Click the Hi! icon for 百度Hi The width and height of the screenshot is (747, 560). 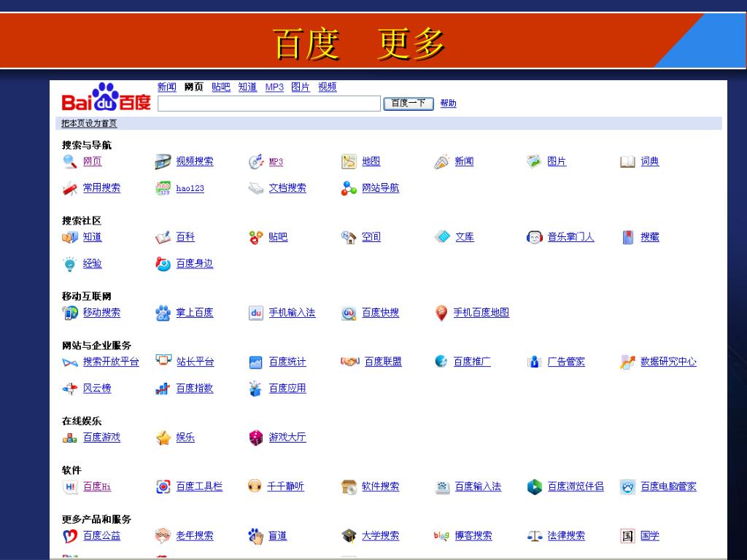[x=69, y=486]
